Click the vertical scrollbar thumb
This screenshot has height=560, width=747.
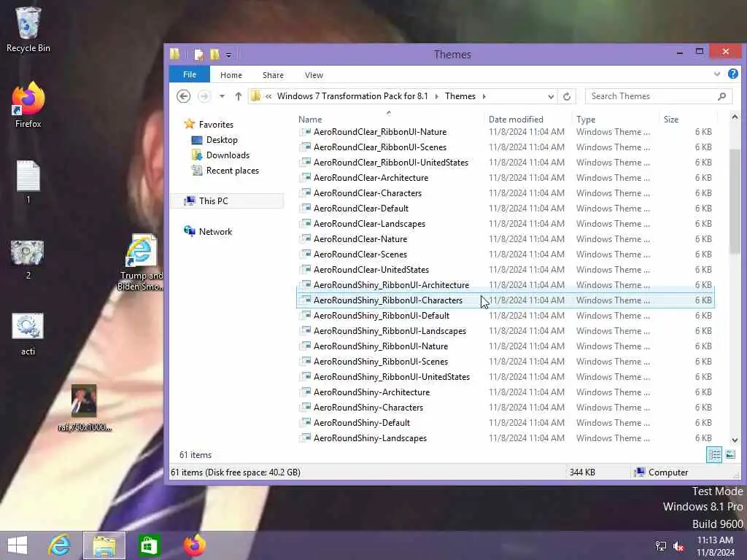click(735, 201)
